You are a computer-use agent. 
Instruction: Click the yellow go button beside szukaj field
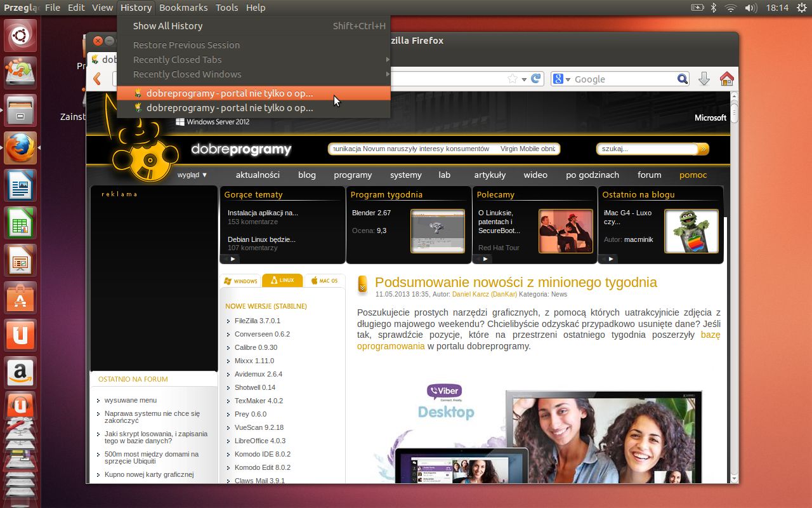(704, 149)
